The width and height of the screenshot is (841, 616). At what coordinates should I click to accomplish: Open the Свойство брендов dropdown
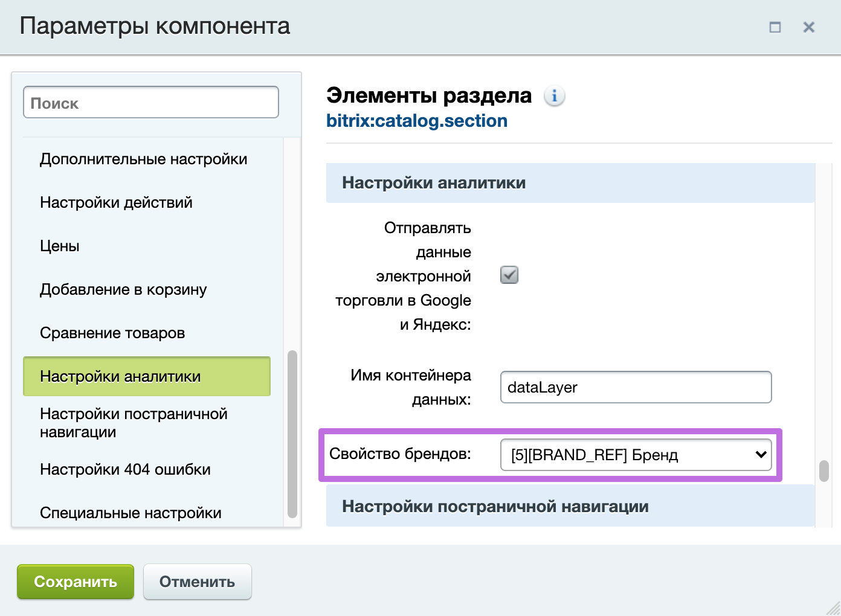636,455
